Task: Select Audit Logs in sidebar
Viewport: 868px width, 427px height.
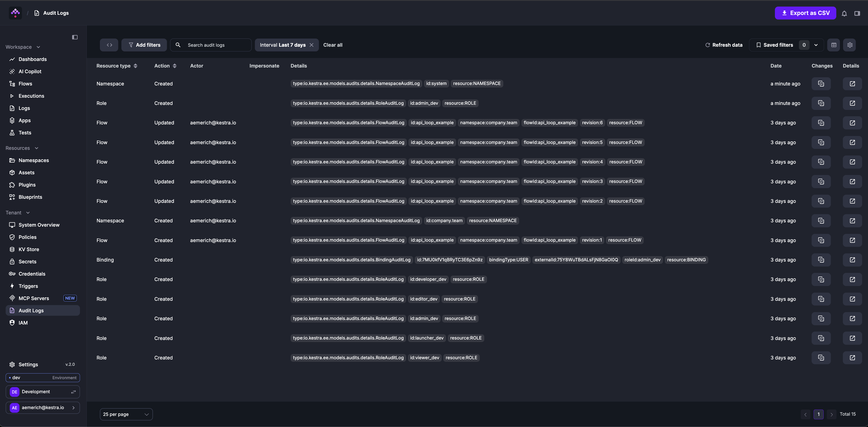Action: pyautogui.click(x=43, y=310)
